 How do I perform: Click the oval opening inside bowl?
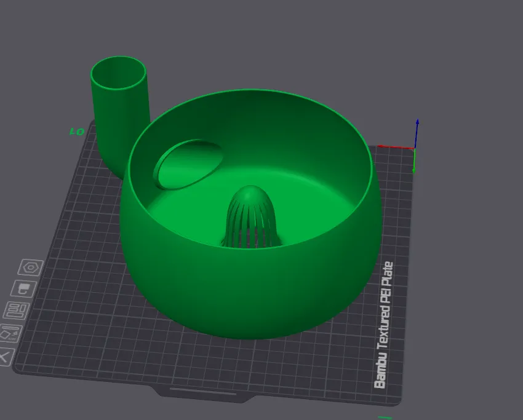click(x=188, y=165)
